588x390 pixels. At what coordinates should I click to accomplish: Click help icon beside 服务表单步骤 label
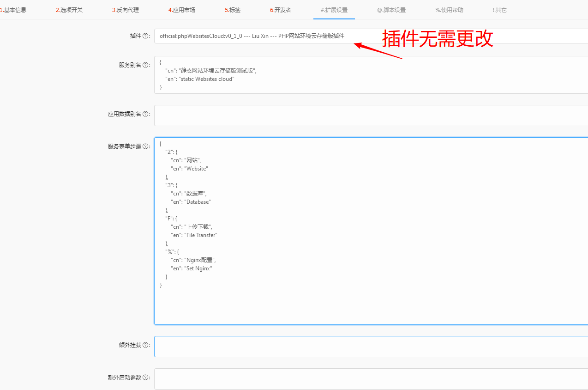[145, 146]
